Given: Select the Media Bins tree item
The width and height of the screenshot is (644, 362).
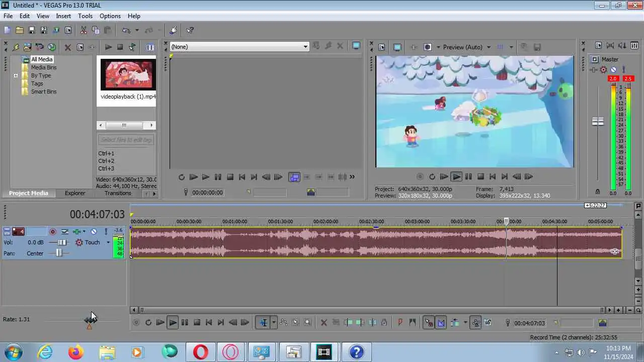Looking at the screenshot, I should [x=44, y=67].
